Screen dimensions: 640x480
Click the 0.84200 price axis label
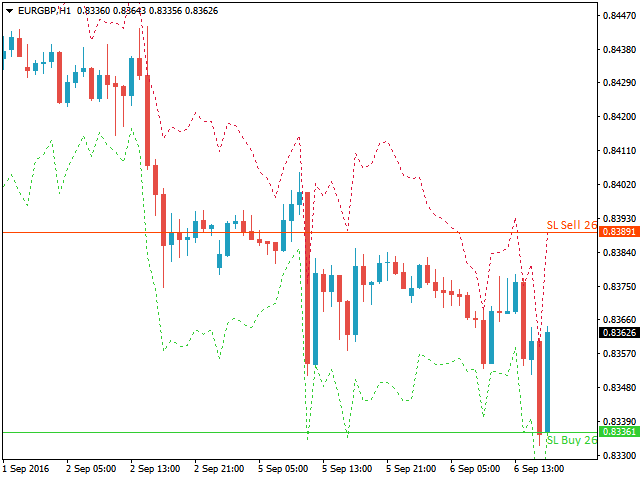619,117
